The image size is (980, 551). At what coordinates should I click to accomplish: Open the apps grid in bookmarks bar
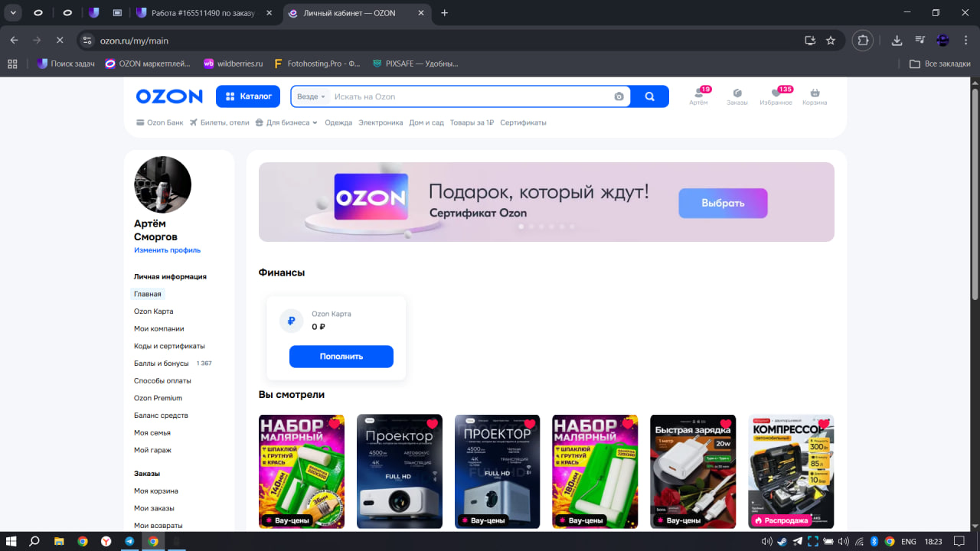[12, 64]
